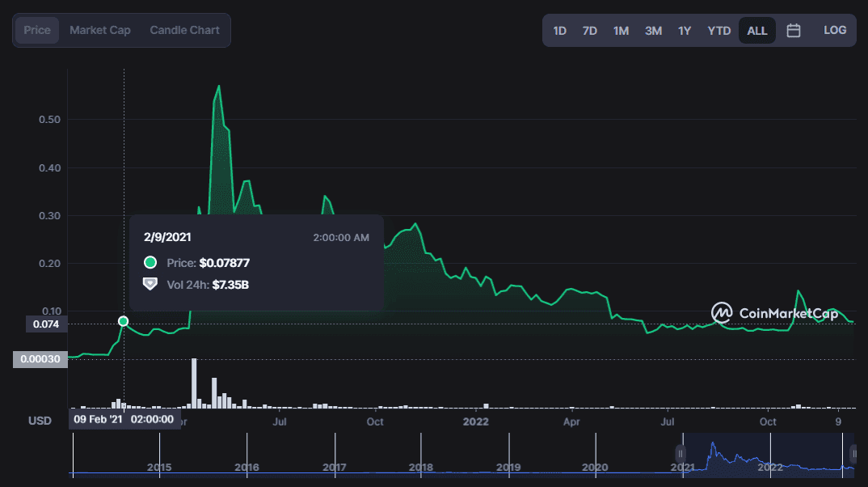This screenshot has width=868, height=487.
Task: Select the ALL time range
Action: click(757, 31)
